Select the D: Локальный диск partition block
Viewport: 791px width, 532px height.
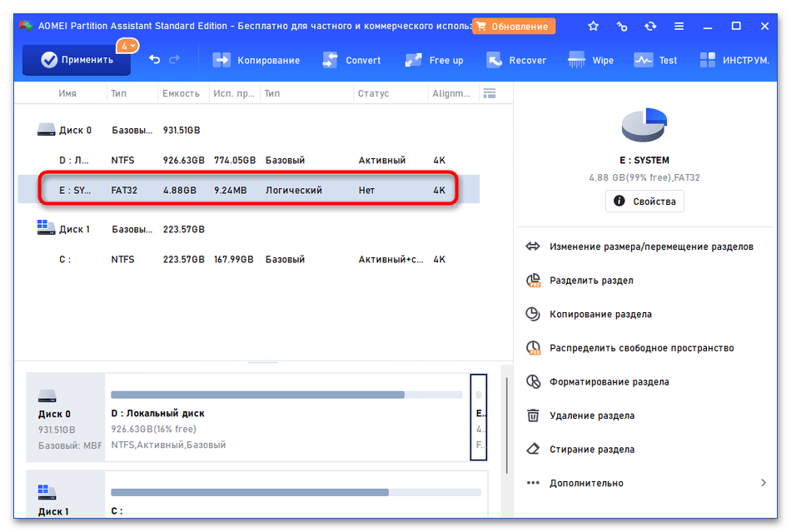coord(286,417)
